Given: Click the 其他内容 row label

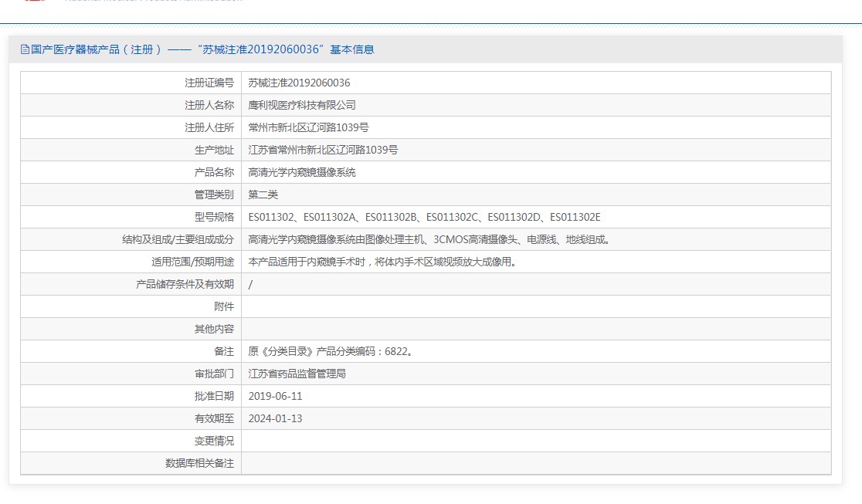Looking at the screenshot, I should pos(215,330).
